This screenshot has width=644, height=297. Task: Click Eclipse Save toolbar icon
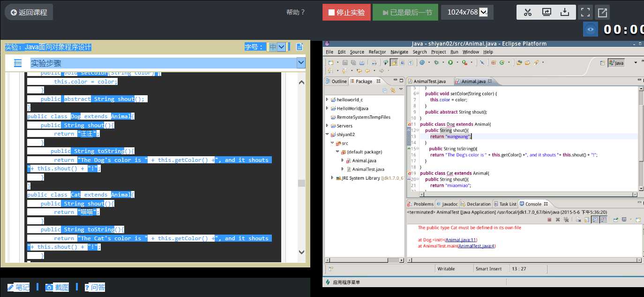coord(345,62)
